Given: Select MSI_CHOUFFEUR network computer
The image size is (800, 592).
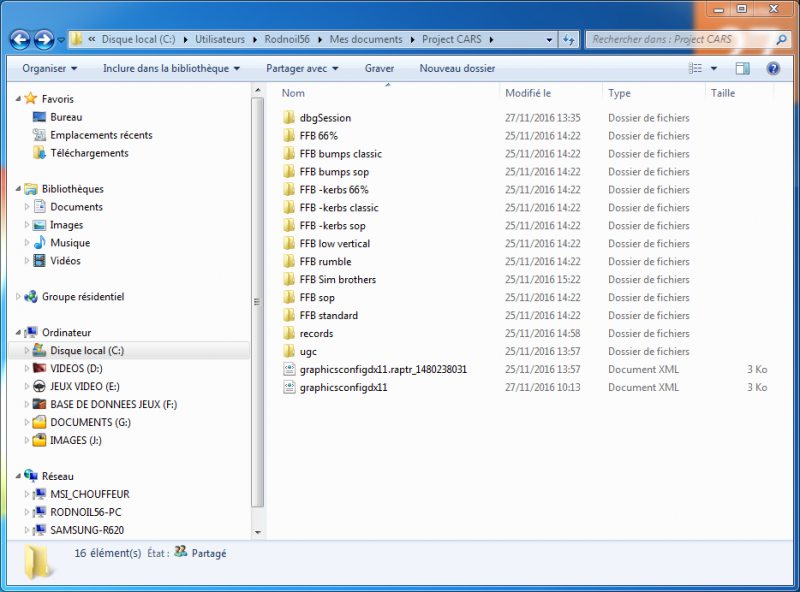Looking at the screenshot, I should tap(89, 494).
